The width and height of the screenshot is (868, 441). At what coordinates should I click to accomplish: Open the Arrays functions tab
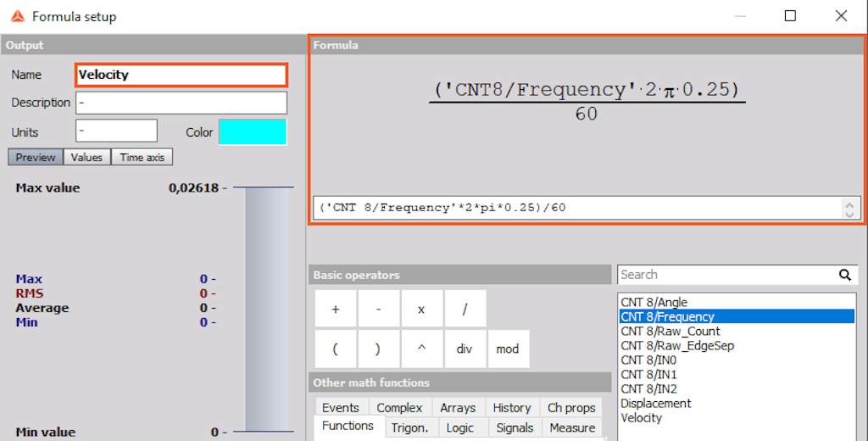459,408
